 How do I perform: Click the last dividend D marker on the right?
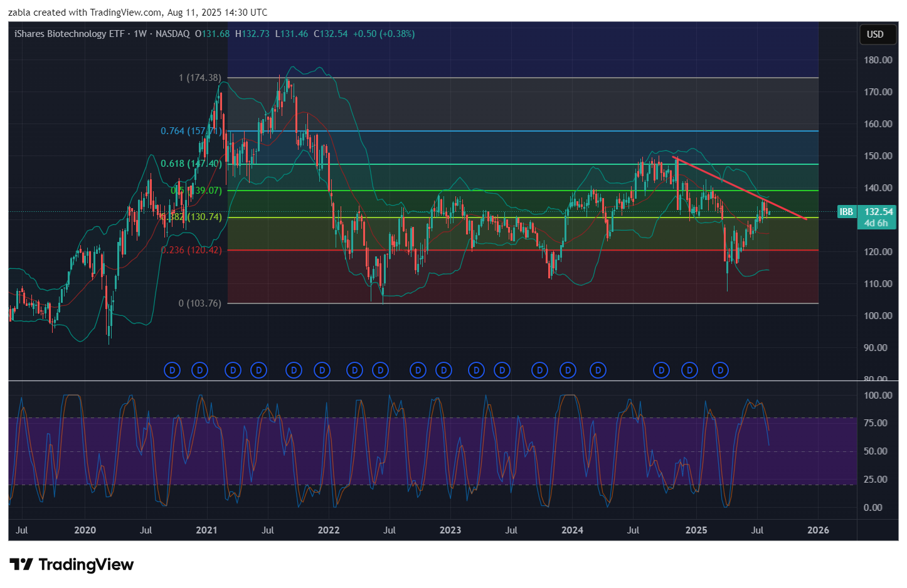point(720,370)
